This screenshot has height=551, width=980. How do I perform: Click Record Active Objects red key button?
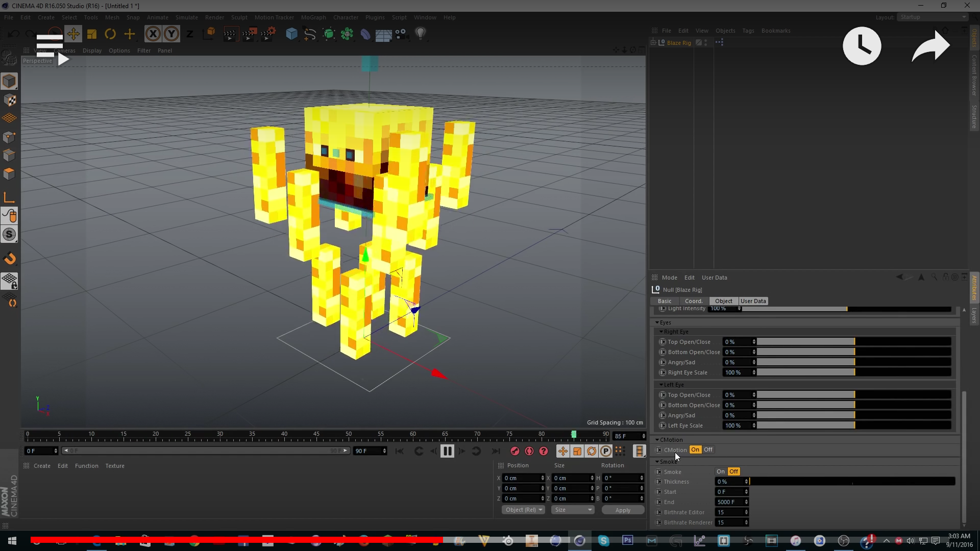tap(514, 451)
